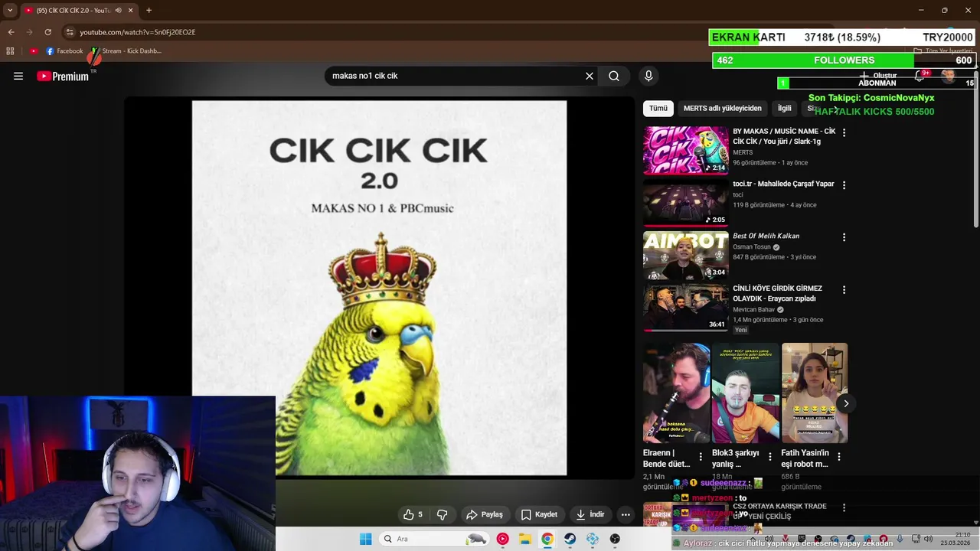The width and height of the screenshot is (980, 551).
Task: Open Chrome from the taskbar
Action: (547, 539)
